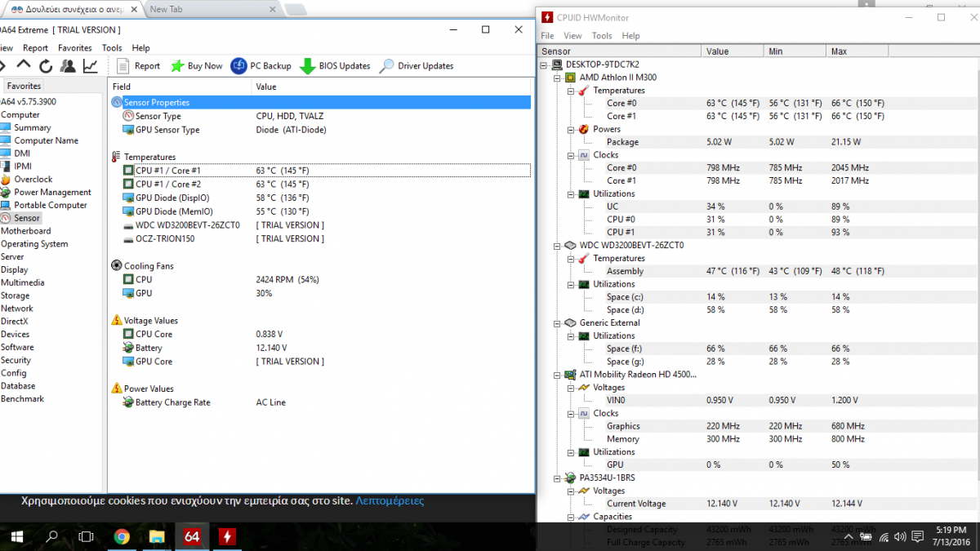Click the users icon in AIDA64 toolbar

pyautogui.click(x=68, y=66)
